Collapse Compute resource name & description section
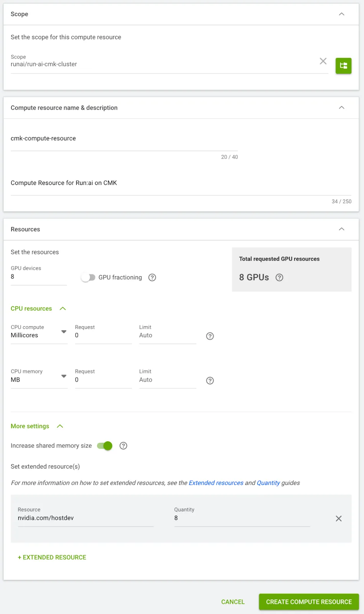364x614 pixels. click(x=341, y=108)
